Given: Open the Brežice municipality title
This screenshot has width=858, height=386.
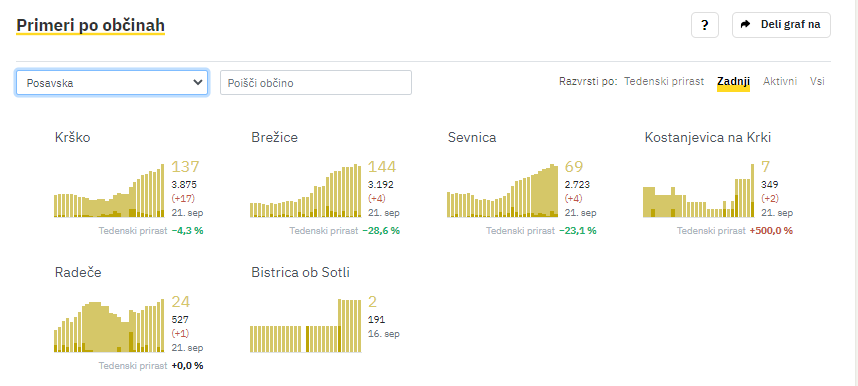Looking at the screenshot, I should pos(275,137).
